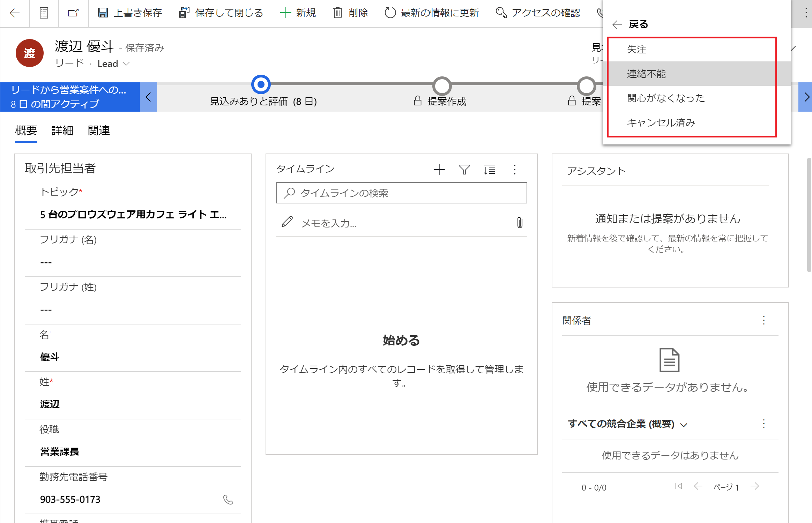Click header expand chevron at right edge
This screenshot has height=523, width=812.
(x=794, y=48)
